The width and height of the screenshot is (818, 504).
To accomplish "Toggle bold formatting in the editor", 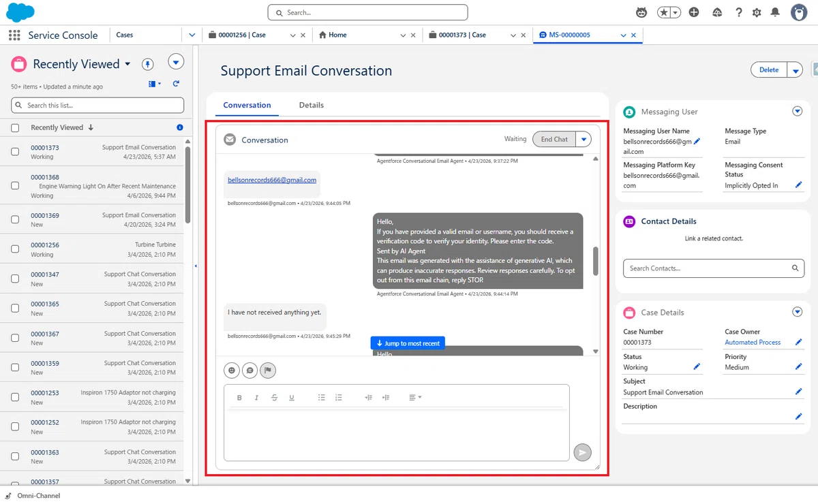I will point(239,398).
